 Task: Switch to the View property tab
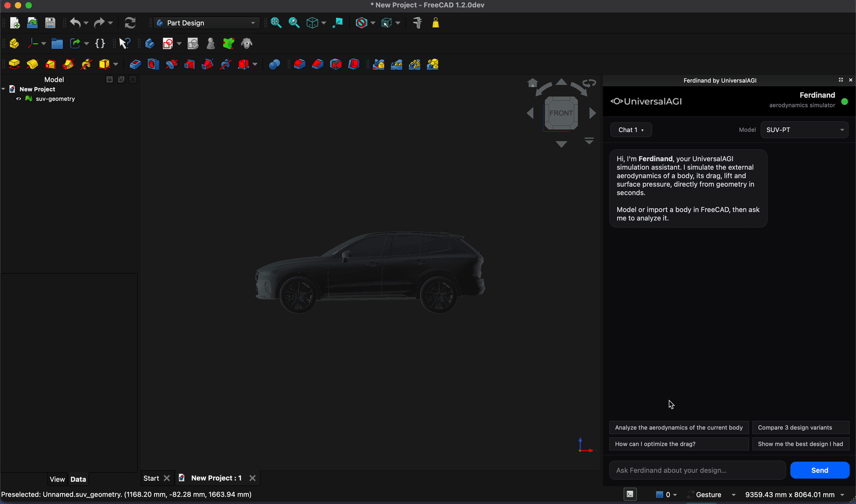click(x=57, y=479)
